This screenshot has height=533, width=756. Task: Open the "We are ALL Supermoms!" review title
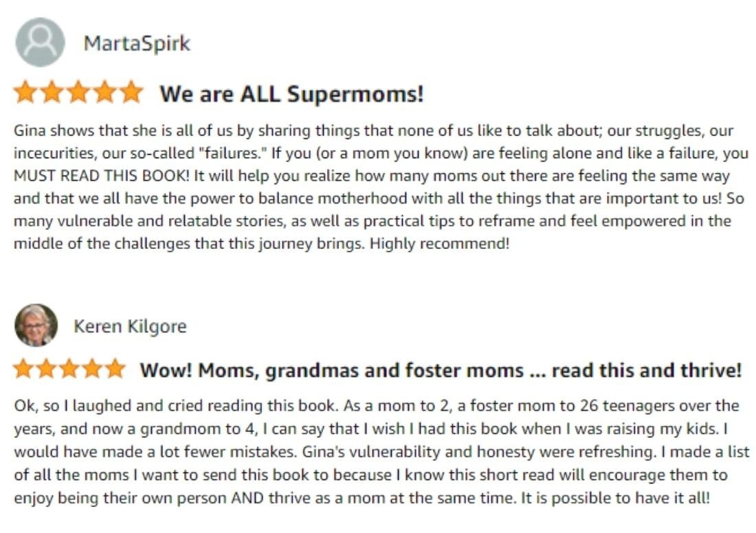pyautogui.click(x=291, y=94)
